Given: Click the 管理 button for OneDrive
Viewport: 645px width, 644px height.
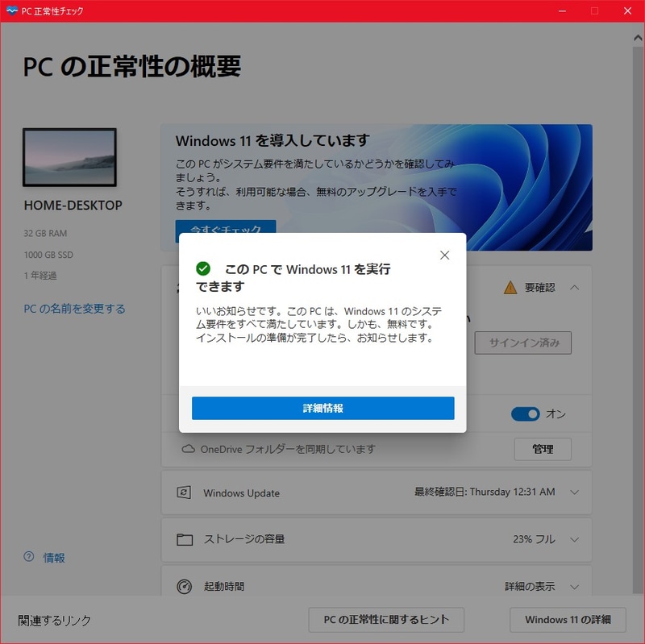Looking at the screenshot, I should (543, 449).
